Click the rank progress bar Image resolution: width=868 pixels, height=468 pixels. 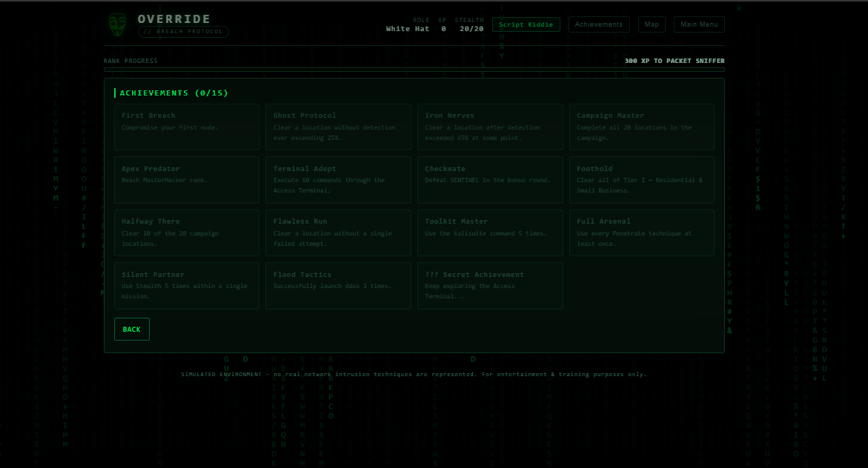click(414, 70)
